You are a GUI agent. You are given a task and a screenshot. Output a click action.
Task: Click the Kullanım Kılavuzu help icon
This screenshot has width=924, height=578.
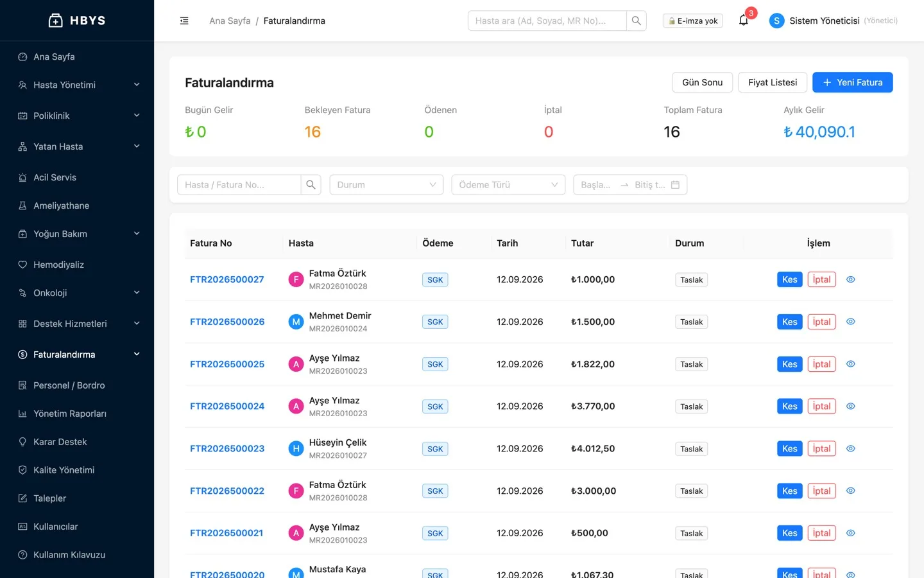tap(22, 555)
